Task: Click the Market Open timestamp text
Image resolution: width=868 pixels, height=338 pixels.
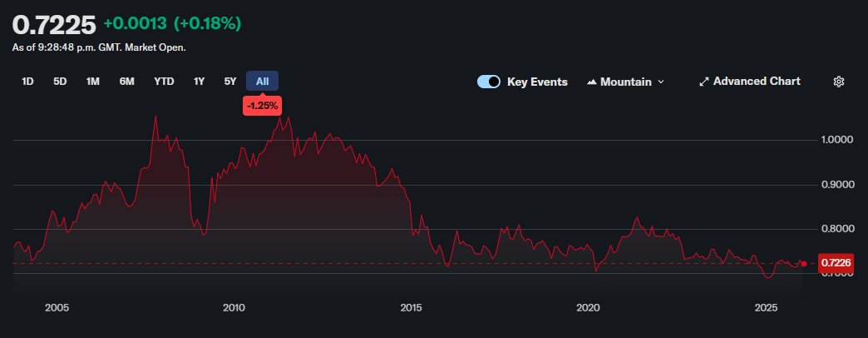Action: [x=99, y=47]
